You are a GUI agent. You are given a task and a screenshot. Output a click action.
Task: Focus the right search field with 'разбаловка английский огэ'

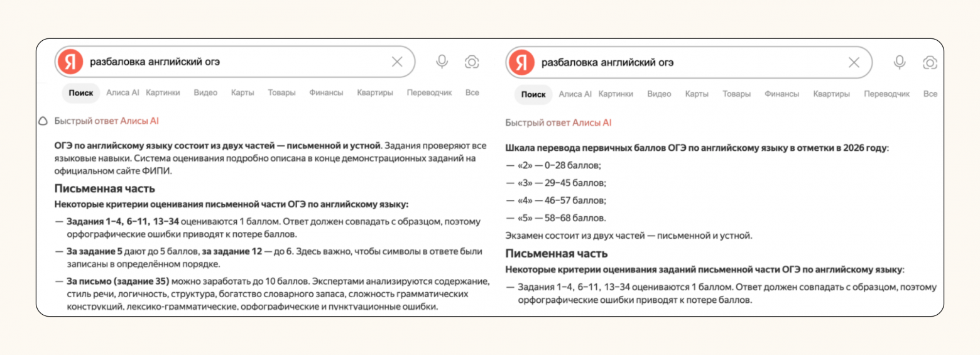[x=689, y=62]
